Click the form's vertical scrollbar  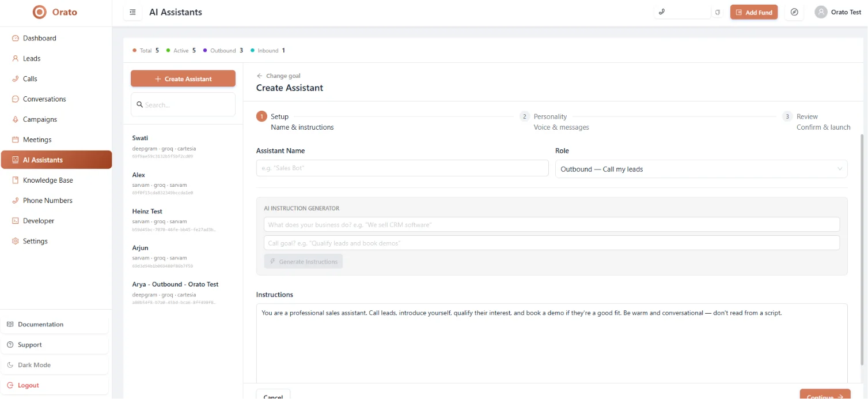click(862, 249)
